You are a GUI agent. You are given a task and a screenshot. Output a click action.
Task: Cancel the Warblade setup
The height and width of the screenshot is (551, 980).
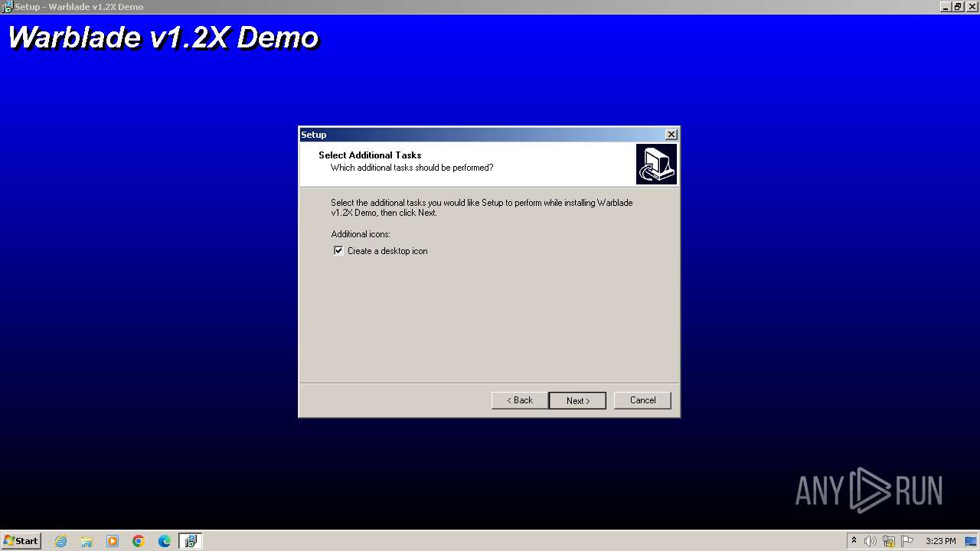[x=642, y=400]
